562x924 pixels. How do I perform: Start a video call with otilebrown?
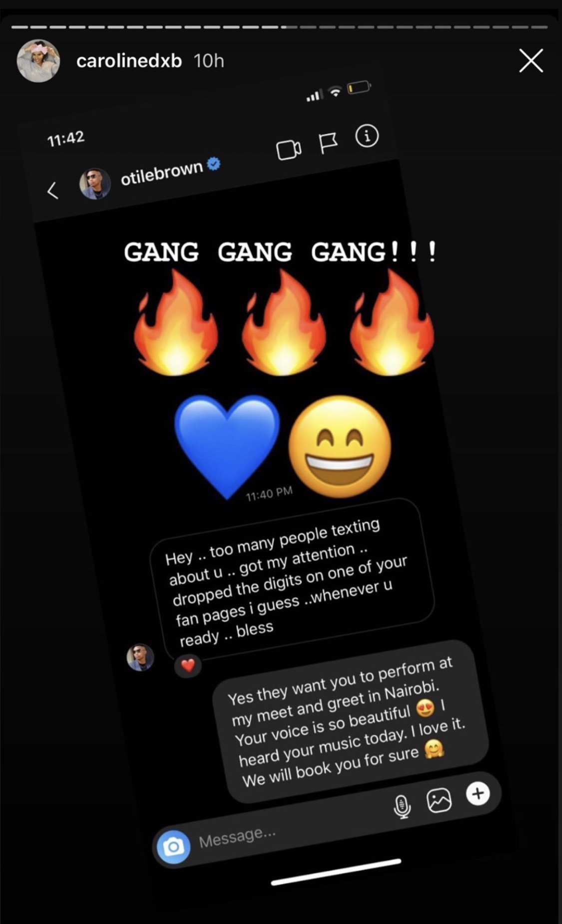click(289, 149)
